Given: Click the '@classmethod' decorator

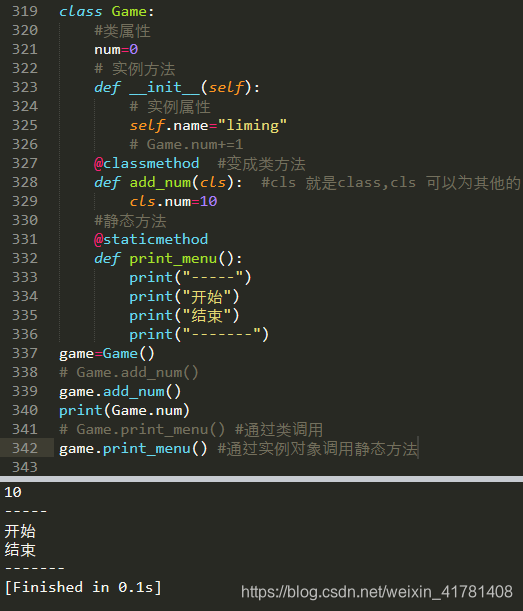Looking at the screenshot, I should pyautogui.click(x=147, y=163).
